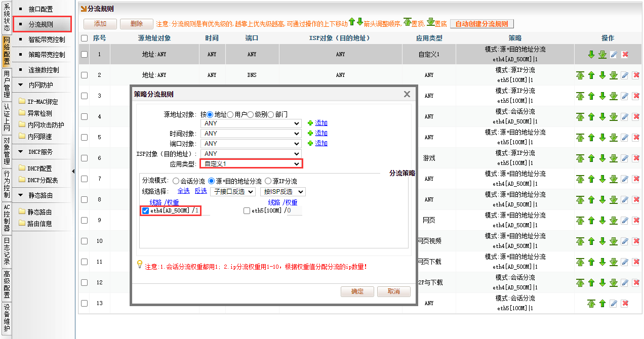Move rule 6 down one position
The width and height of the screenshot is (644, 339).
tap(602, 158)
